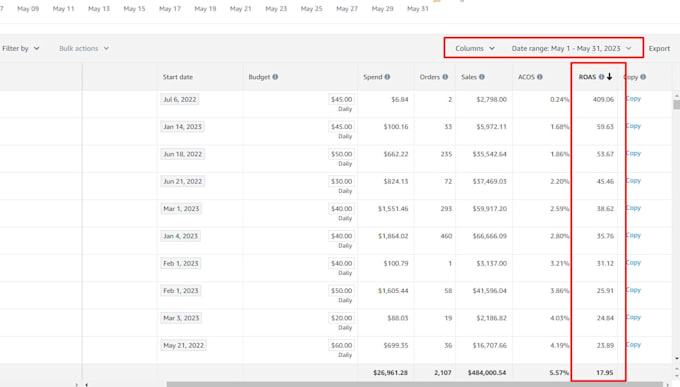This screenshot has width=680, height=387.
Task: Edit the $45.00 budget for Jan 14, 2023 row
Action: tap(342, 127)
